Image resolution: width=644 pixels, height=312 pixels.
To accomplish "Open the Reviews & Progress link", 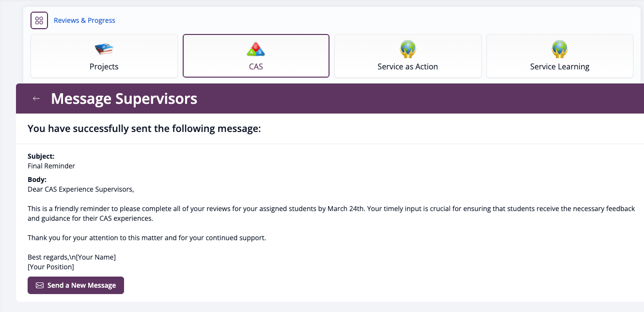I will click(x=84, y=20).
